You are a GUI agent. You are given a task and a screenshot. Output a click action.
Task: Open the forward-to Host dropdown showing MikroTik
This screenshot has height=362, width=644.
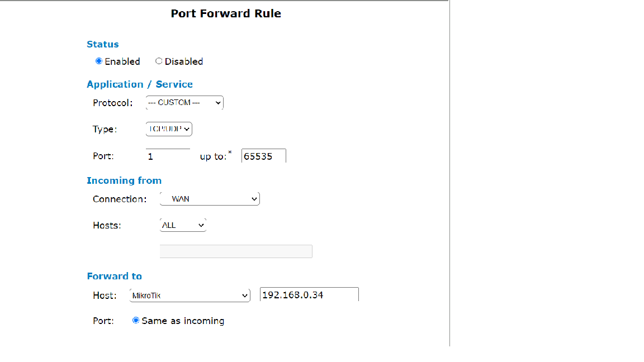click(x=190, y=295)
